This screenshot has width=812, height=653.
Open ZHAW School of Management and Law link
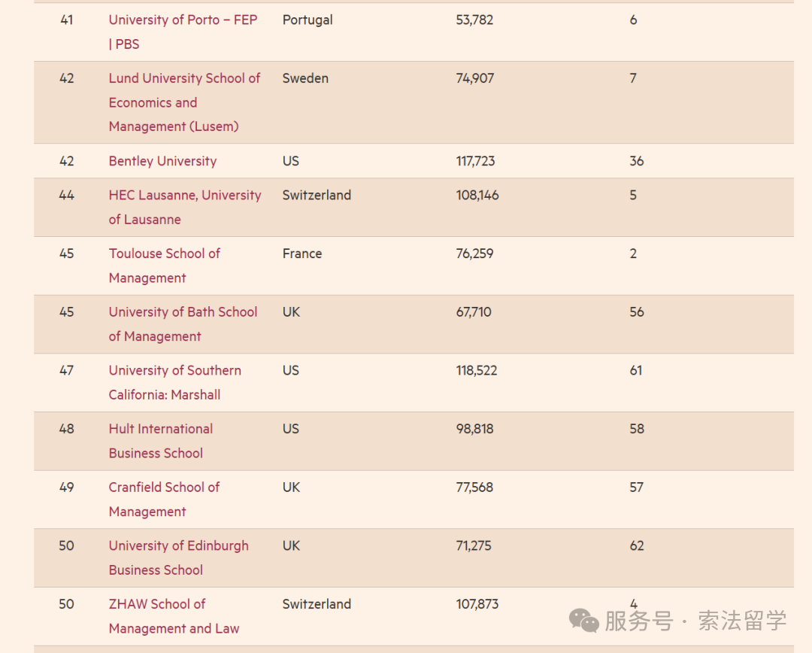(174, 616)
